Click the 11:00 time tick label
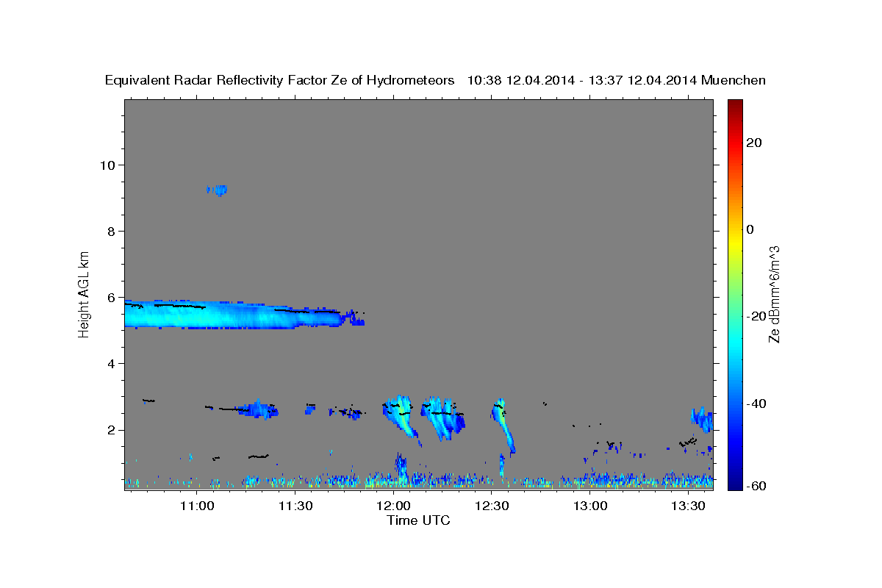The width and height of the screenshot is (882, 588). [x=197, y=506]
